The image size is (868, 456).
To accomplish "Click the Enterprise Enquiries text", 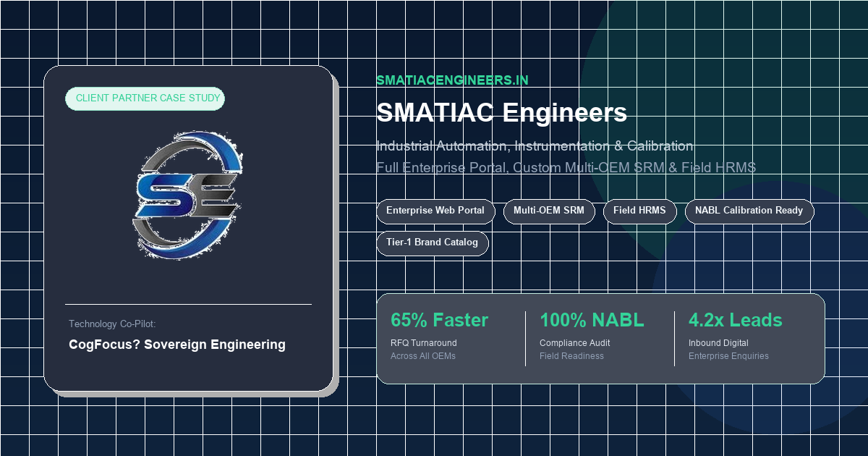I will (x=728, y=356).
